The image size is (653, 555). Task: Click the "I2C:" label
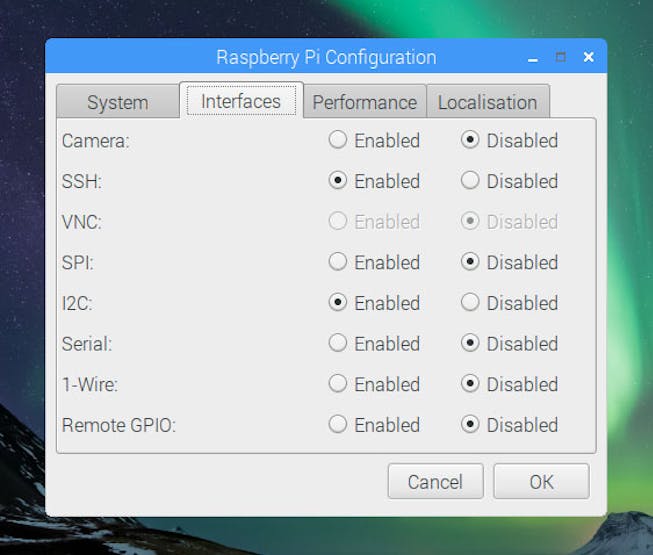(77, 304)
